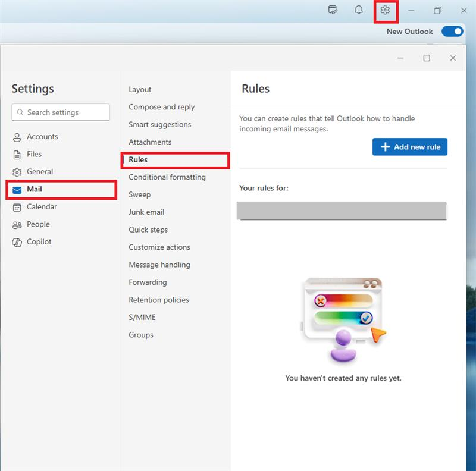Open Forwarding settings
This screenshot has height=471, width=476.
click(148, 282)
